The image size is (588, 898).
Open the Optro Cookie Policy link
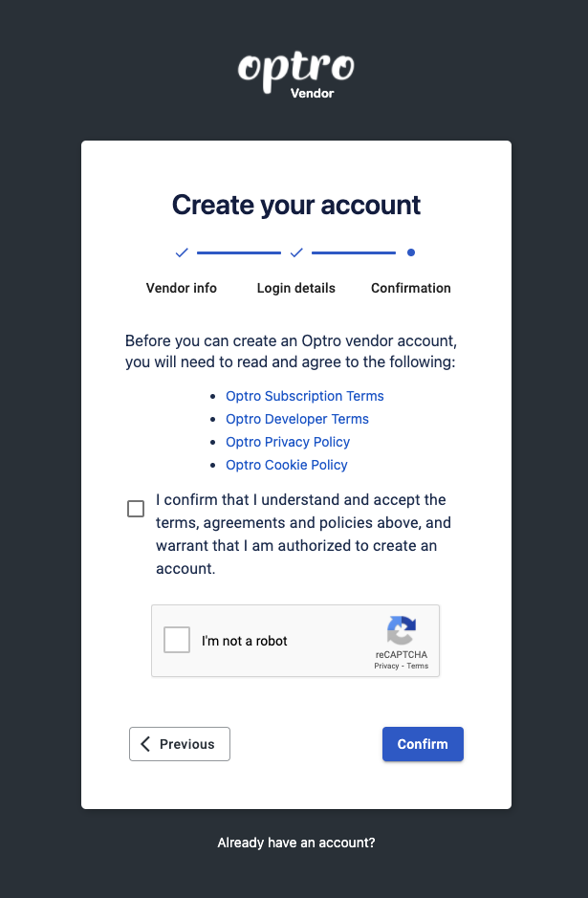point(286,465)
